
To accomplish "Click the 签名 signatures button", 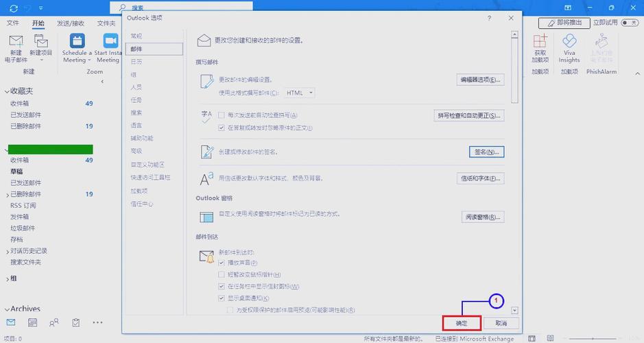I will [487, 152].
